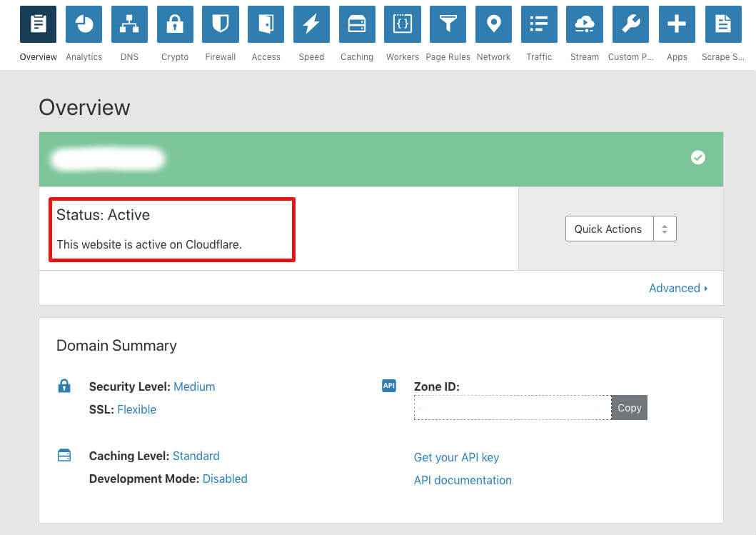Open the Workers code braces icon
This screenshot has width=756, height=535.
point(403,24)
